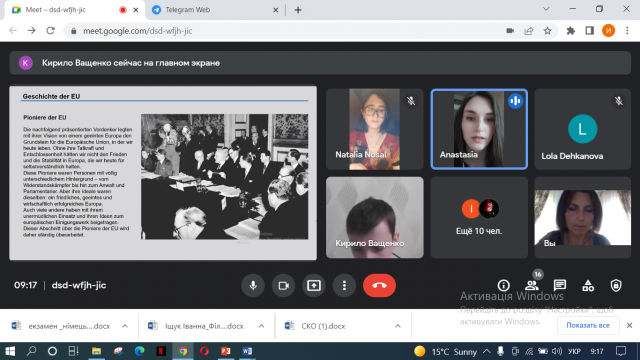Image resolution: width=640 pixels, height=360 pixels.
Task: Close the Meet browser tab
Action: click(136, 10)
